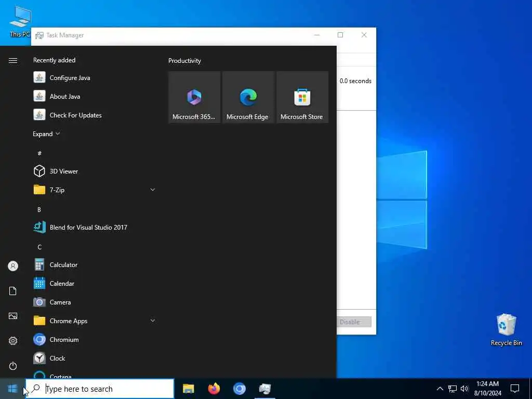Switch to Task Manager taskbar icon

[265, 389]
